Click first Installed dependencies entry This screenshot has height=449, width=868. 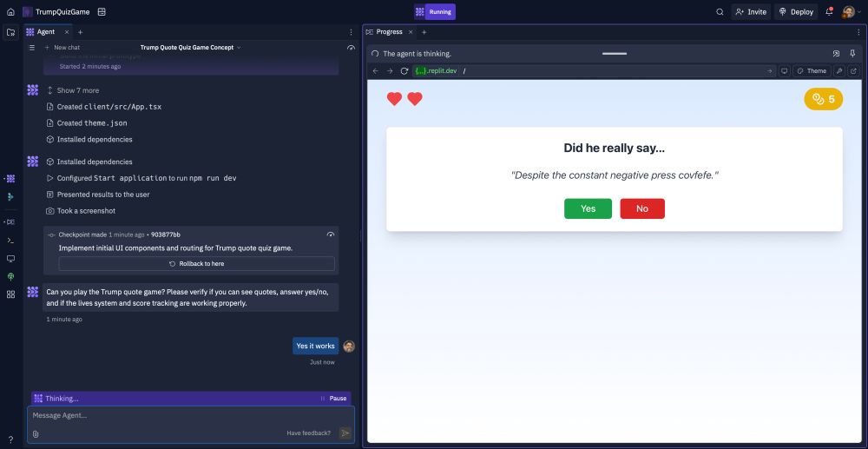pyautogui.click(x=89, y=140)
